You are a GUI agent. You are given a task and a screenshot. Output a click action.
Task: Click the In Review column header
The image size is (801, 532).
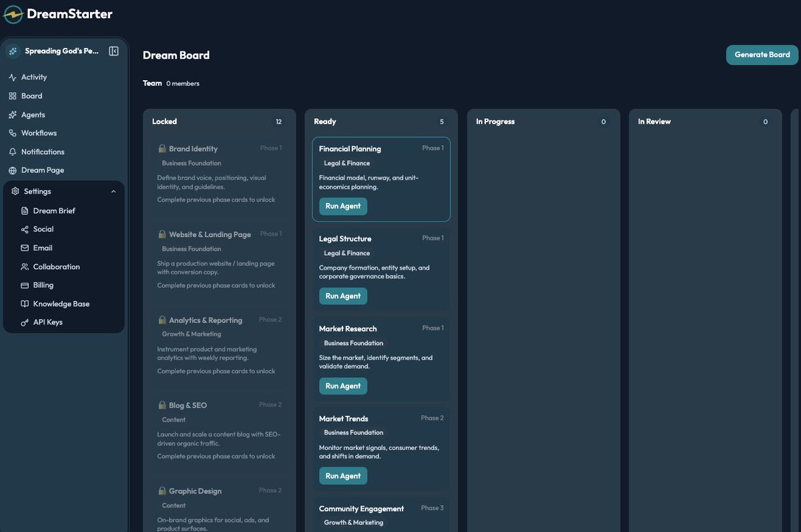(x=654, y=121)
